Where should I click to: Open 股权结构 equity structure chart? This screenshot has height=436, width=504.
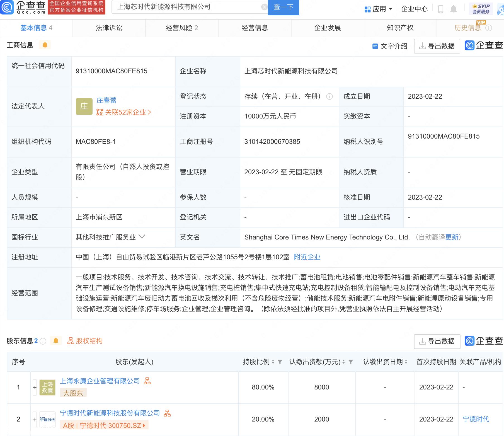coord(85,341)
